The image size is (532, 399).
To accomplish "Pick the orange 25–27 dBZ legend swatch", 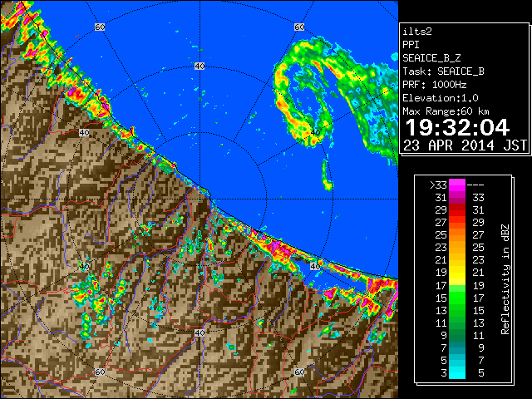I will (x=457, y=235).
